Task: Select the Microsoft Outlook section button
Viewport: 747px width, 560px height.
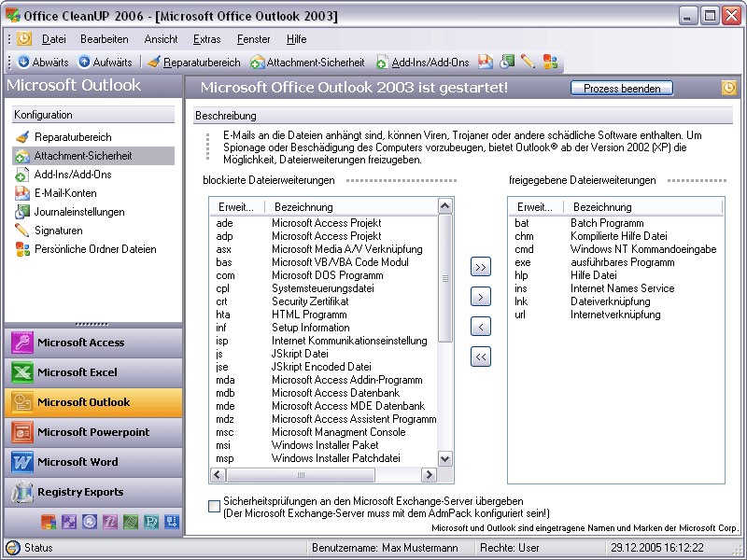Action: [x=93, y=402]
